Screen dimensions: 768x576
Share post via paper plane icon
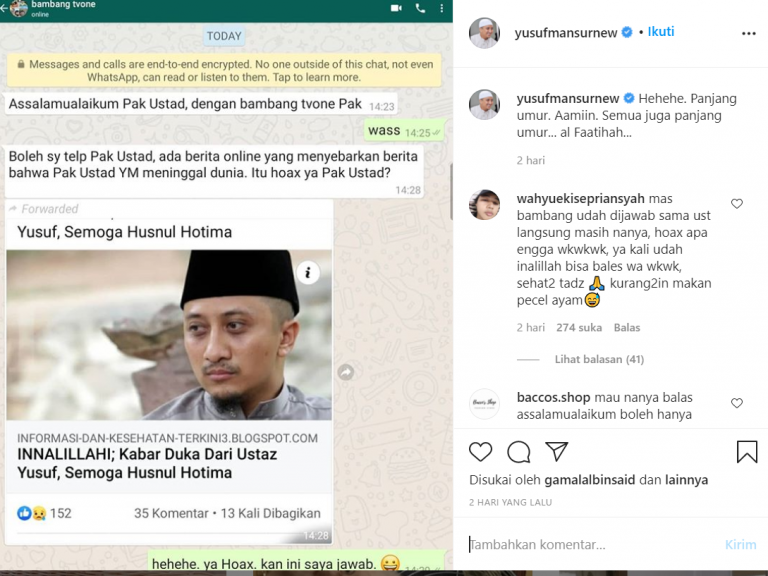(557, 451)
